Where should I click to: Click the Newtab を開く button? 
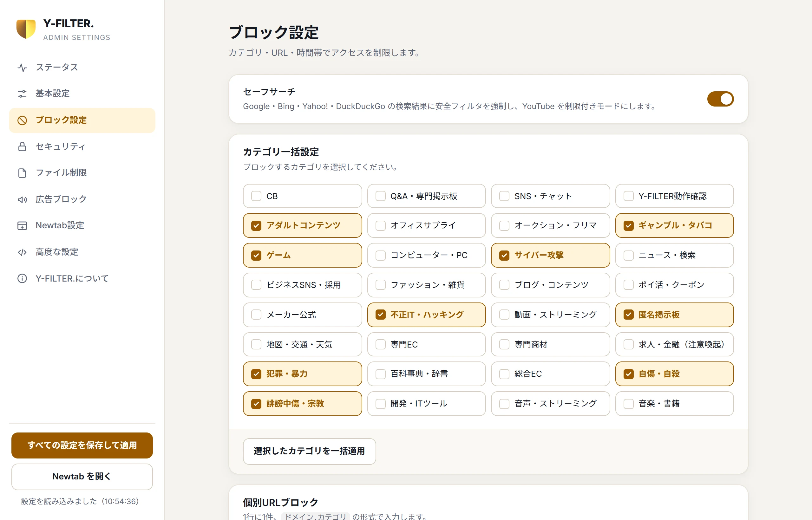pos(82,477)
